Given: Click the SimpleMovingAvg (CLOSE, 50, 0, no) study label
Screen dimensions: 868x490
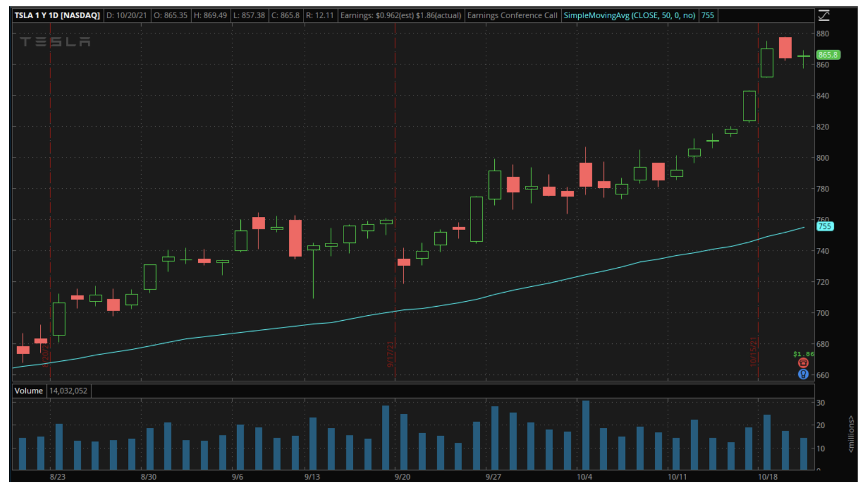Looking at the screenshot, I should [629, 15].
